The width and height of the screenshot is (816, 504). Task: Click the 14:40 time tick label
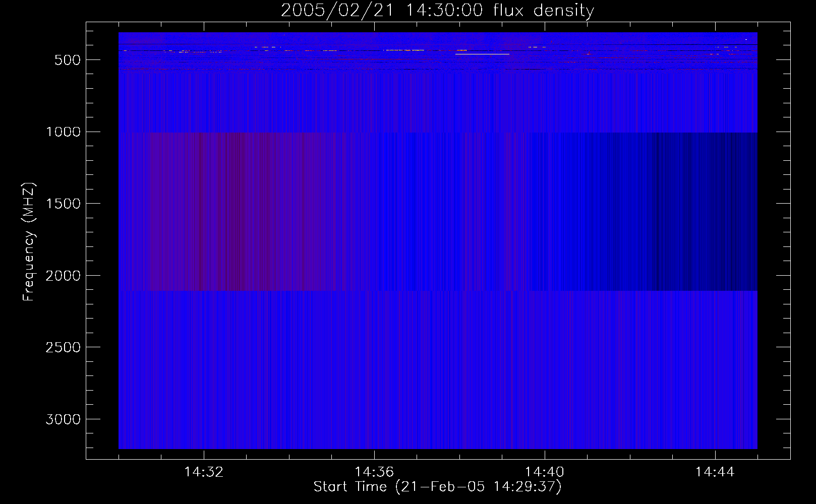[545, 472]
